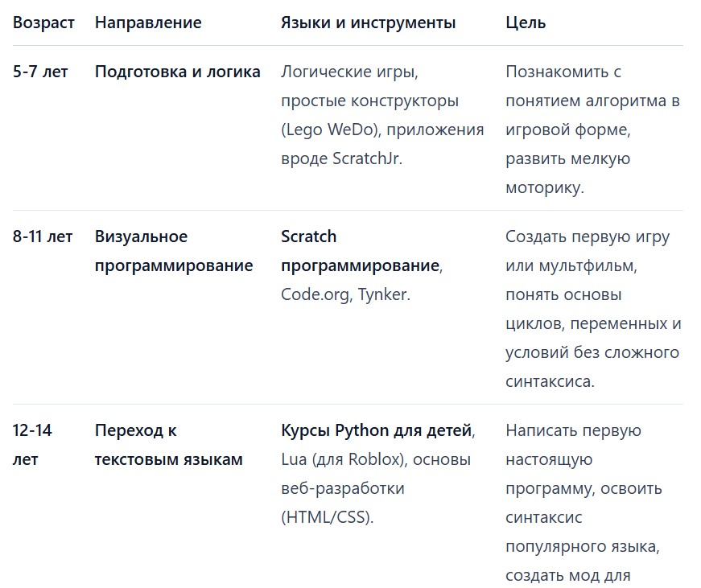Click the Познакомить с понятием алгоритма goal cell
This screenshot has height=588, width=701.
[593, 130]
